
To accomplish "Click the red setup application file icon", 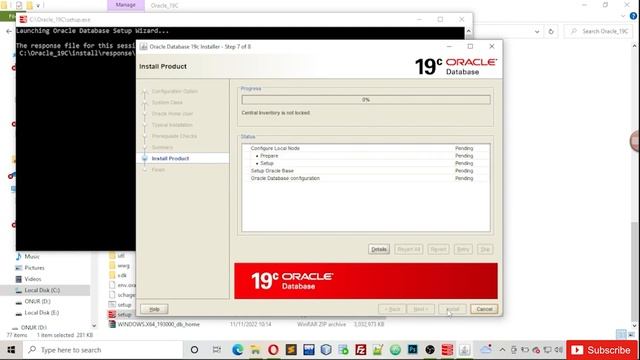I will click(112, 314).
